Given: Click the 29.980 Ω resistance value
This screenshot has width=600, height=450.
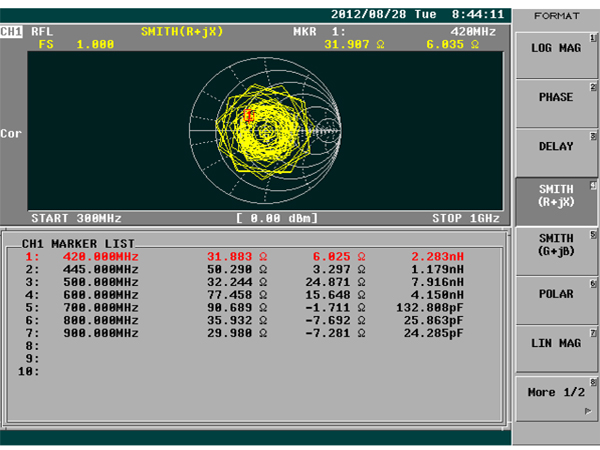Looking at the screenshot, I should point(237,333).
